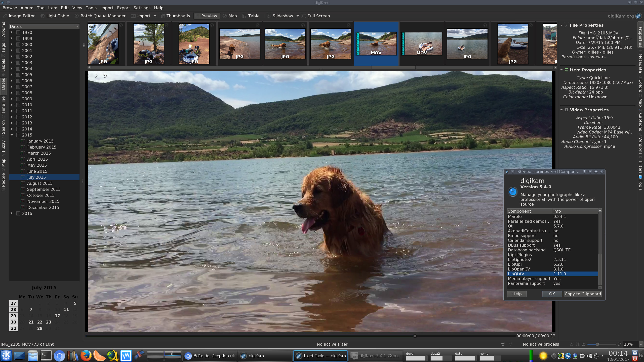The height and width of the screenshot is (362, 644).
Task: Select the July 2015 calendar item
Action: point(36,177)
